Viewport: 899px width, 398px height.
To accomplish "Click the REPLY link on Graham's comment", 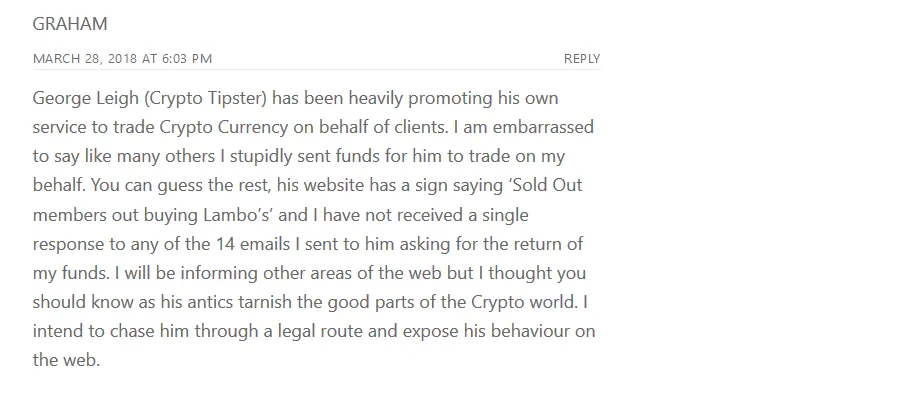I will tap(582, 58).
